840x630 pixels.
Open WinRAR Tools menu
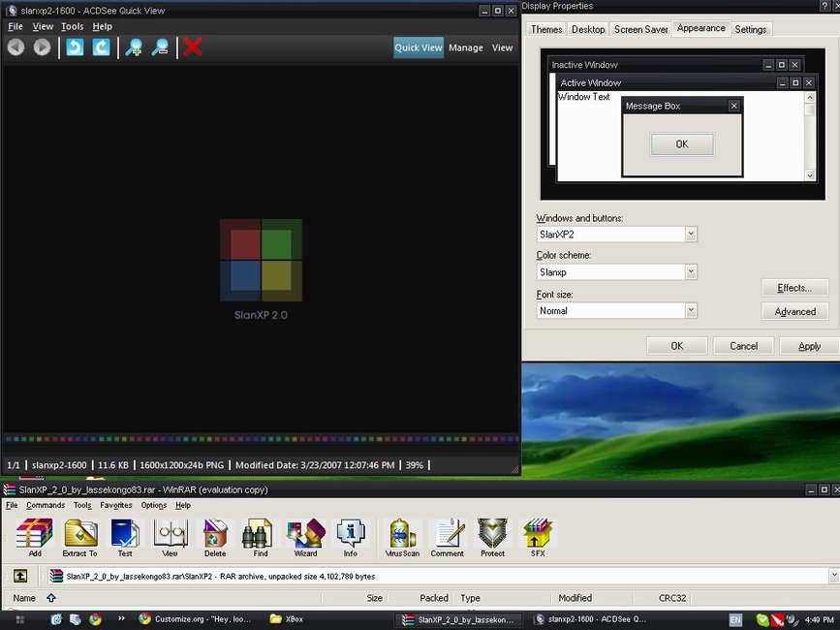[82, 505]
